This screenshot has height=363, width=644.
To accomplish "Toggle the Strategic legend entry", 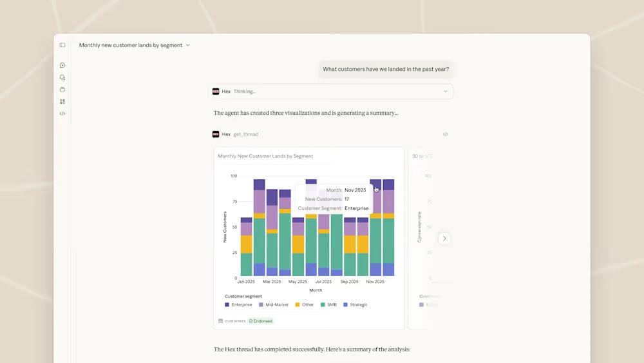I will click(355, 304).
